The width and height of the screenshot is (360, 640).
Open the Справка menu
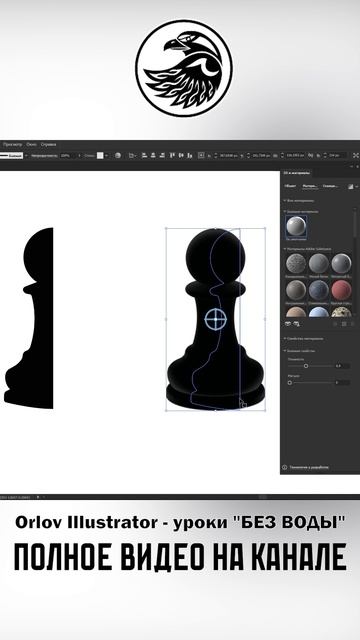pos(49,144)
